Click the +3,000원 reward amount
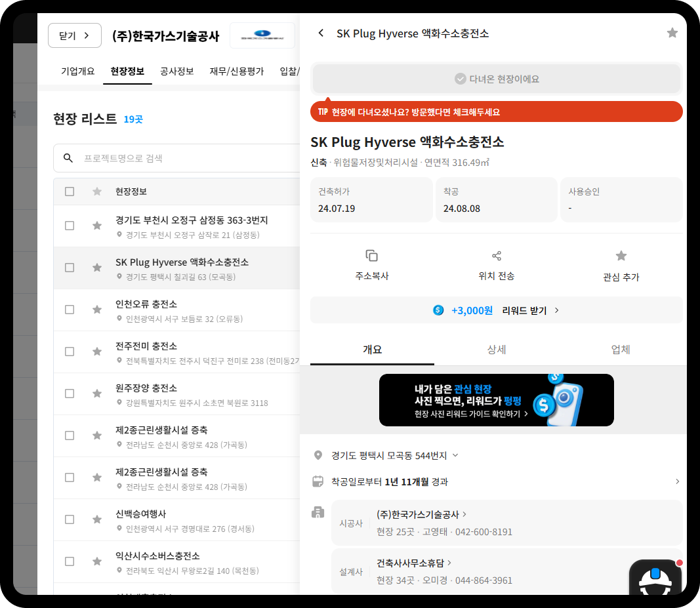The image size is (700, 608). (472, 310)
